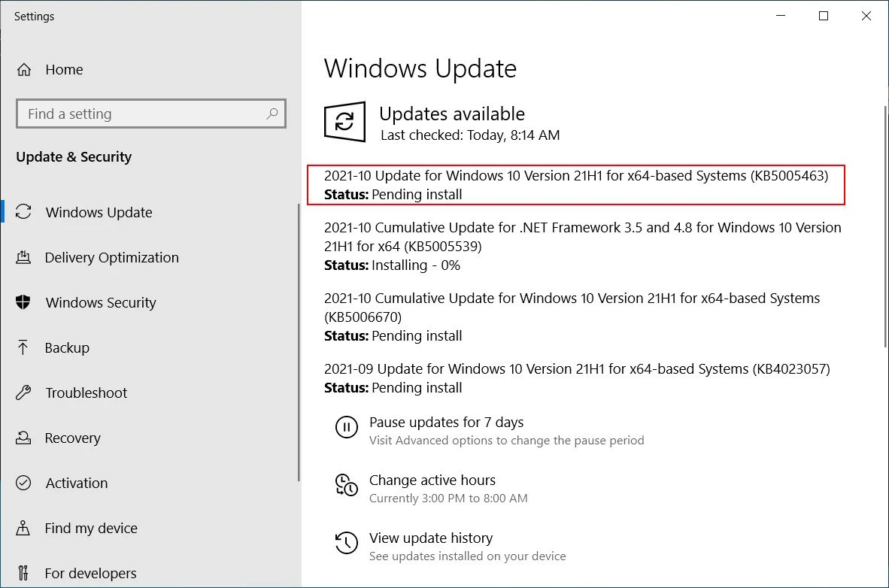Click the Backup arrow icon
The width and height of the screenshot is (889, 588).
pyautogui.click(x=23, y=347)
